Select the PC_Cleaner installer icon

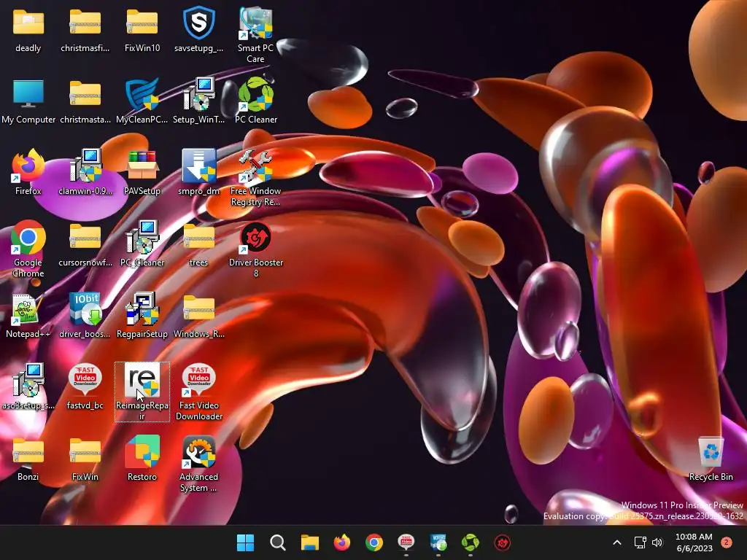pyautogui.click(x=142, y=244)
